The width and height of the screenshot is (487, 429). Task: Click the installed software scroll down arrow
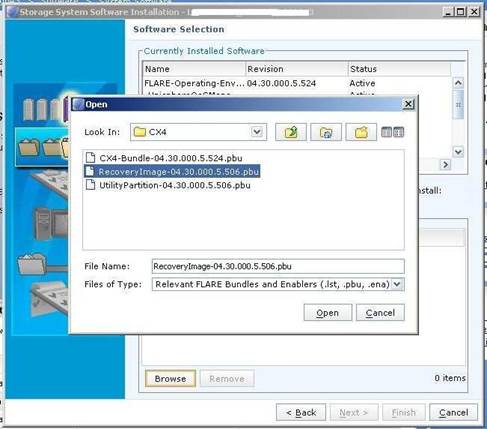[x=458, y=152]
